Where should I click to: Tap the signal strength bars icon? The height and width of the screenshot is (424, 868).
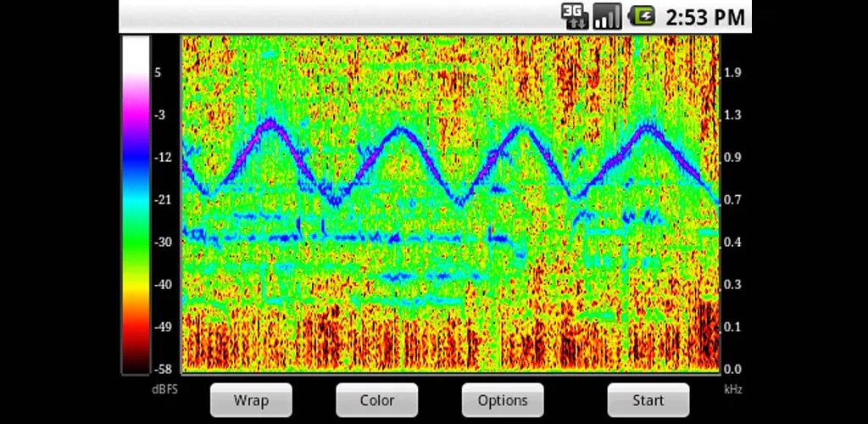[x=607, y=16]
